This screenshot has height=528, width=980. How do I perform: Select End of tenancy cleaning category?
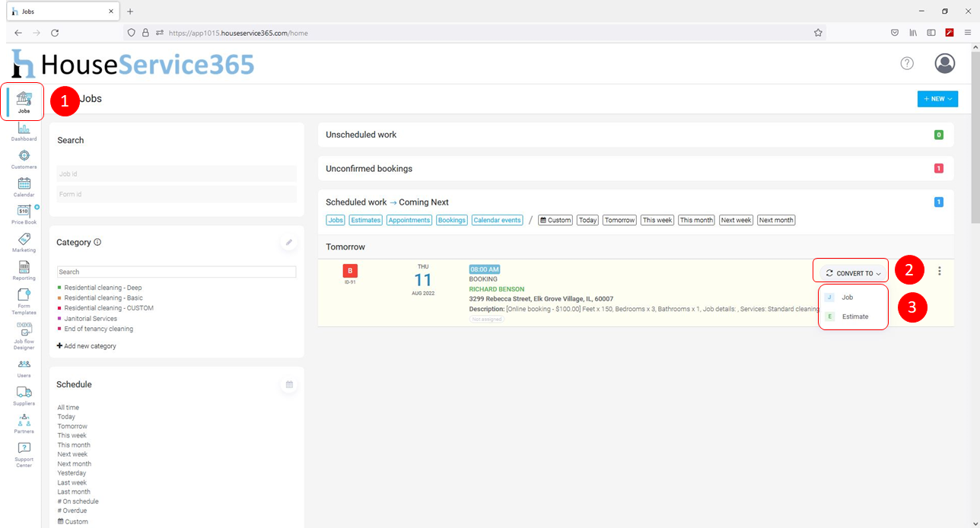[98, 329]
